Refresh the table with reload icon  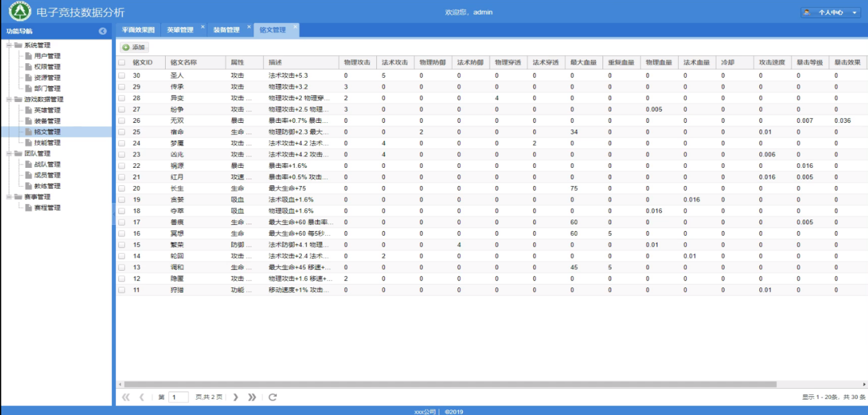272,397
